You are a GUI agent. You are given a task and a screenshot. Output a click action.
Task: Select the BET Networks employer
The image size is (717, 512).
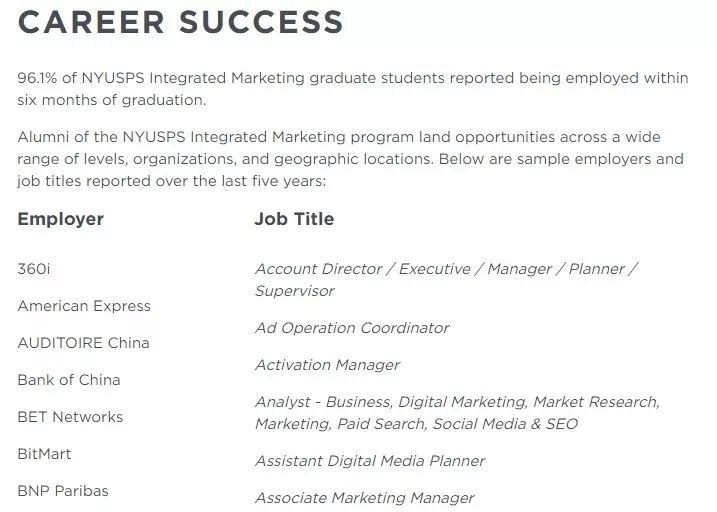click(x=70, y=417)
